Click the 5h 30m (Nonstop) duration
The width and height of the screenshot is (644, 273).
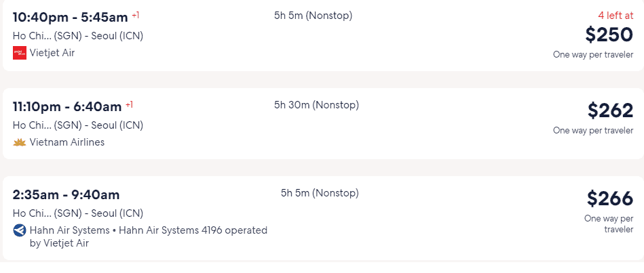click(x=317, y=105)
